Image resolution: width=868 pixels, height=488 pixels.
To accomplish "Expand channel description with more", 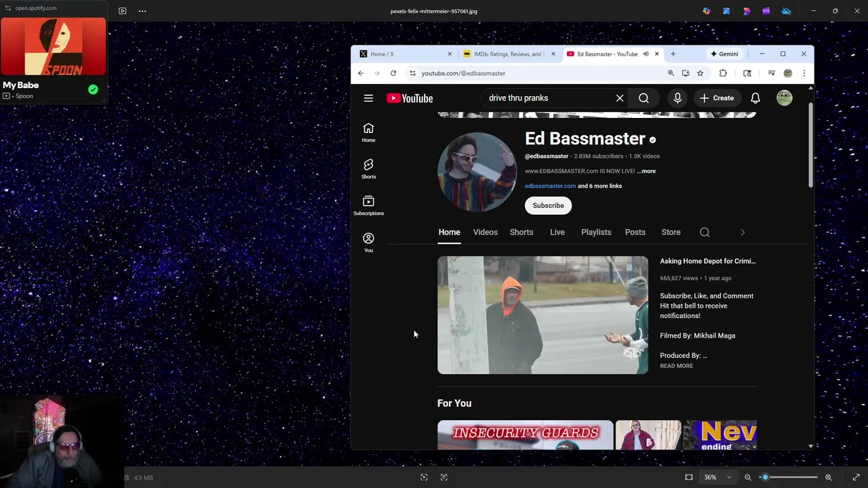I will (646, 171).
